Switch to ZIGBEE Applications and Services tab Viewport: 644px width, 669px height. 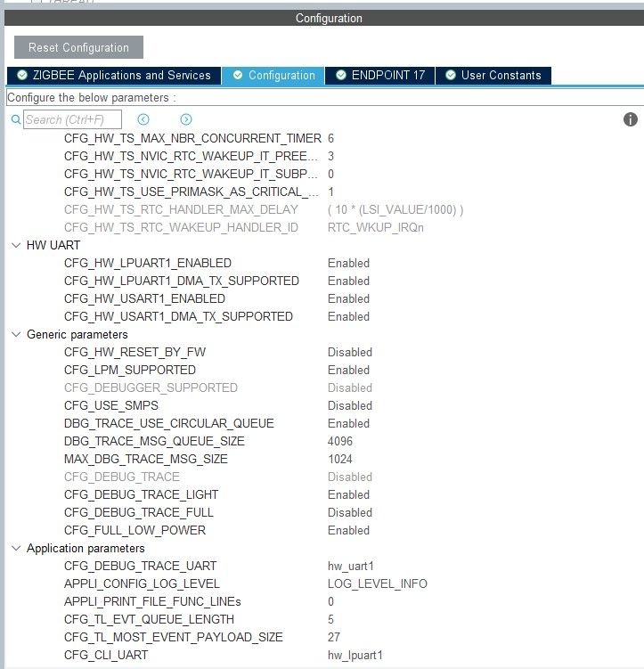[114, 76]
